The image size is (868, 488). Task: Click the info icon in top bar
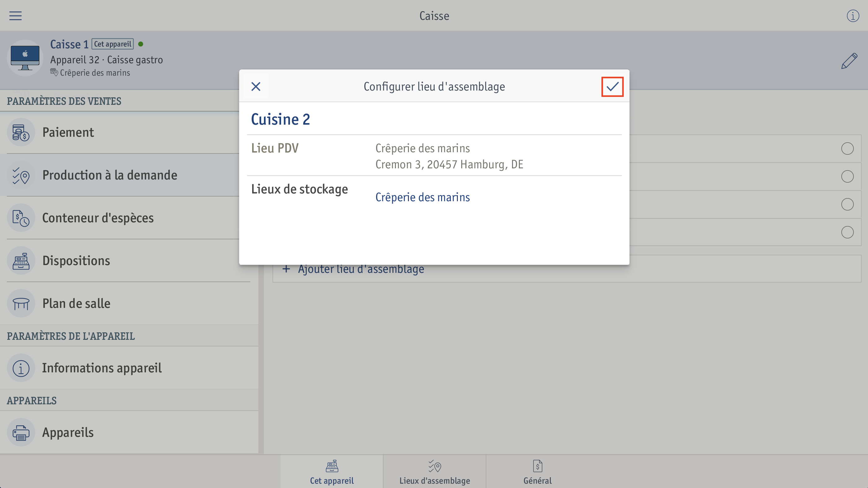coord(853,16)
